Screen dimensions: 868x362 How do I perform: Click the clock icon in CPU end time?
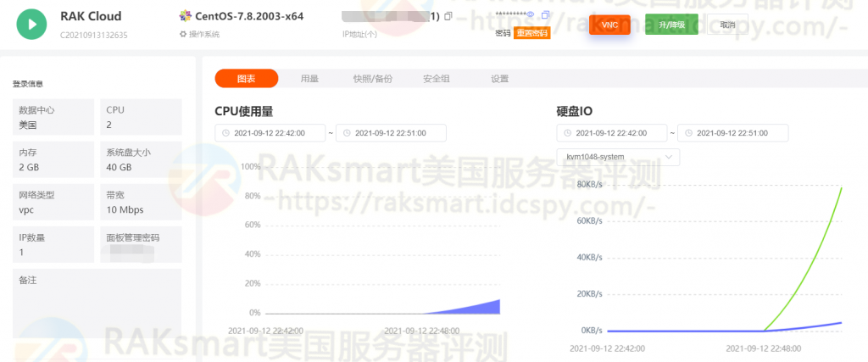347,133
